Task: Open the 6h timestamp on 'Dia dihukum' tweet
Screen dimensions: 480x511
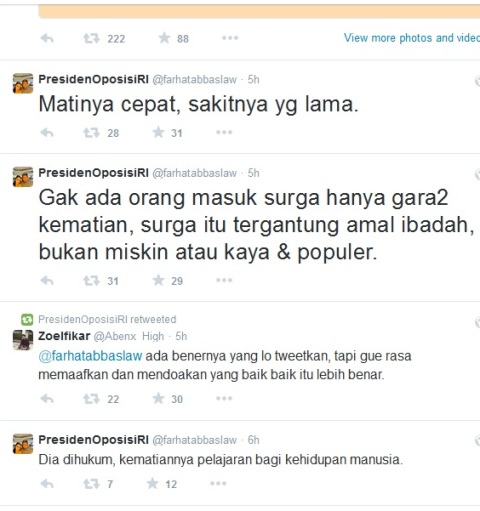Action: [x=253, y=440]
